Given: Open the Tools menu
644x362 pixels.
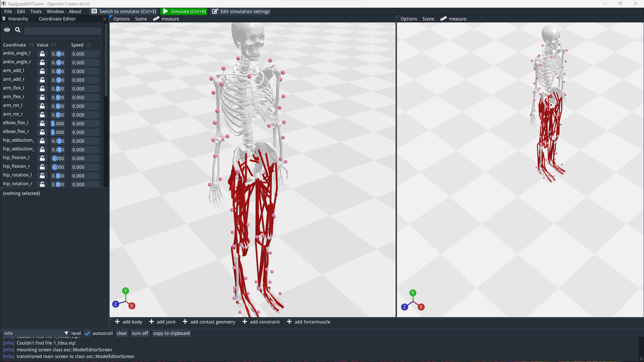Looking at the screenshot, I should pos(36,11).
